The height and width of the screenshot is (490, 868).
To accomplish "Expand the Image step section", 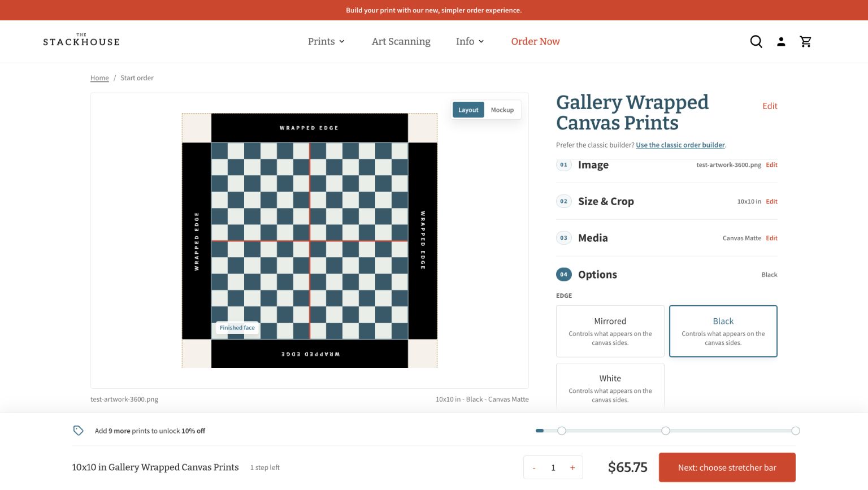I will [667, 165].
